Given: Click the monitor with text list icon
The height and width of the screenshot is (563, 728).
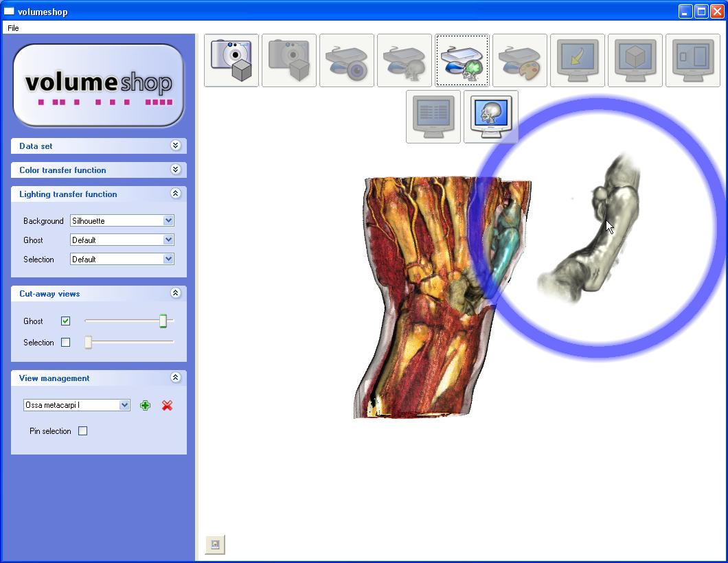Looking at the screenshot, I should 433,117.
